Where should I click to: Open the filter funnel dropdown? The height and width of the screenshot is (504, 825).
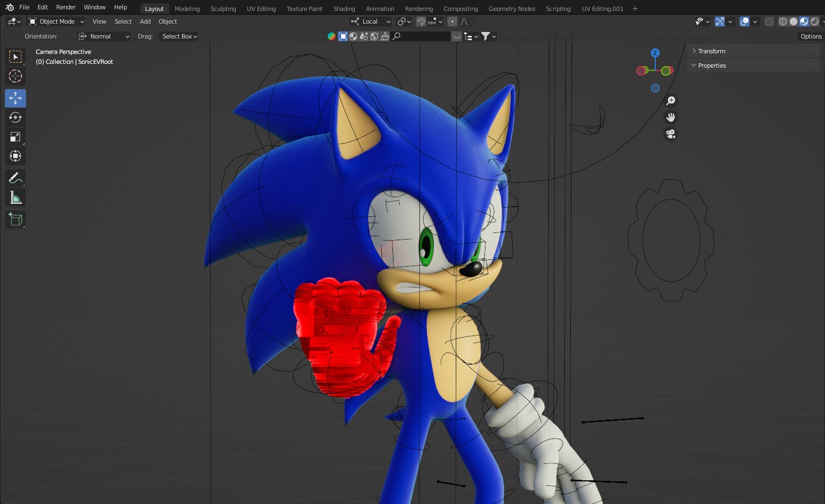(x=488, y=36)
